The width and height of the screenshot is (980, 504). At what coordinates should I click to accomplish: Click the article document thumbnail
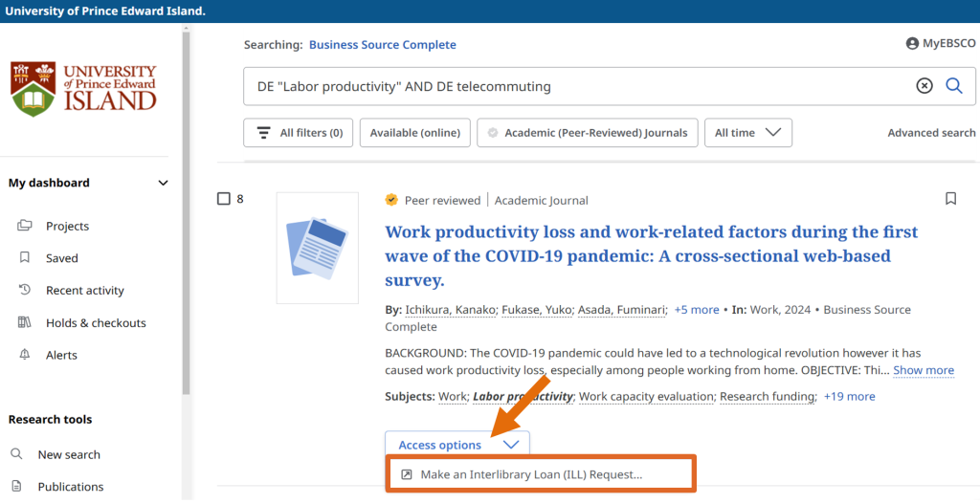318,248
